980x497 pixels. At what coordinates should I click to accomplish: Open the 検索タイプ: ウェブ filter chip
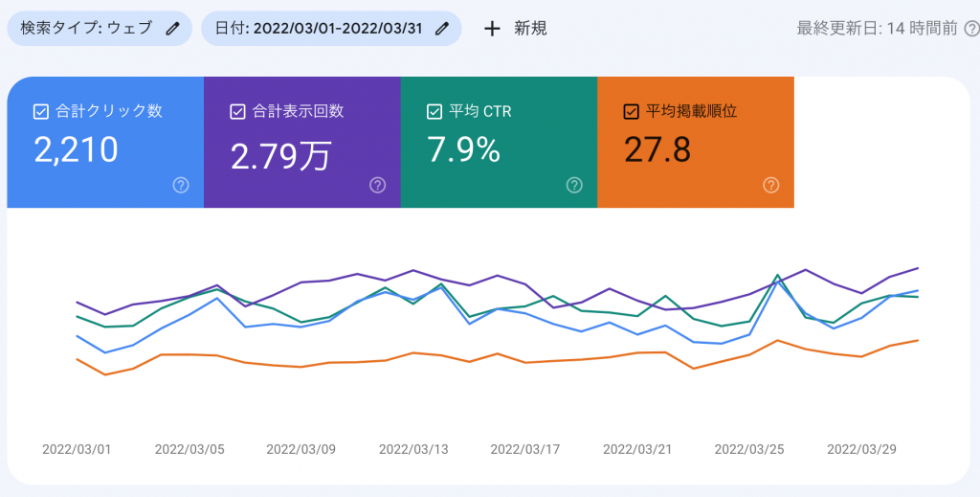pos(86,29)
